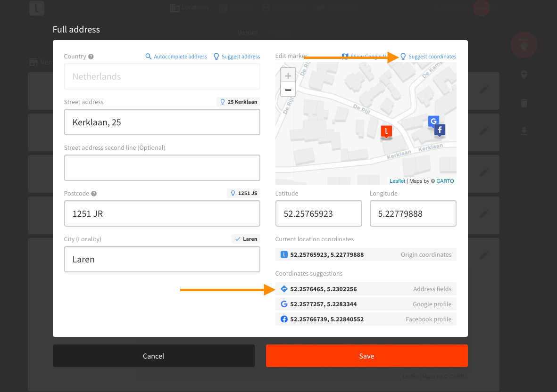Choose the Address fields coordinates suggestion
This screenshot has width=557, height=392.
[366, 289]
